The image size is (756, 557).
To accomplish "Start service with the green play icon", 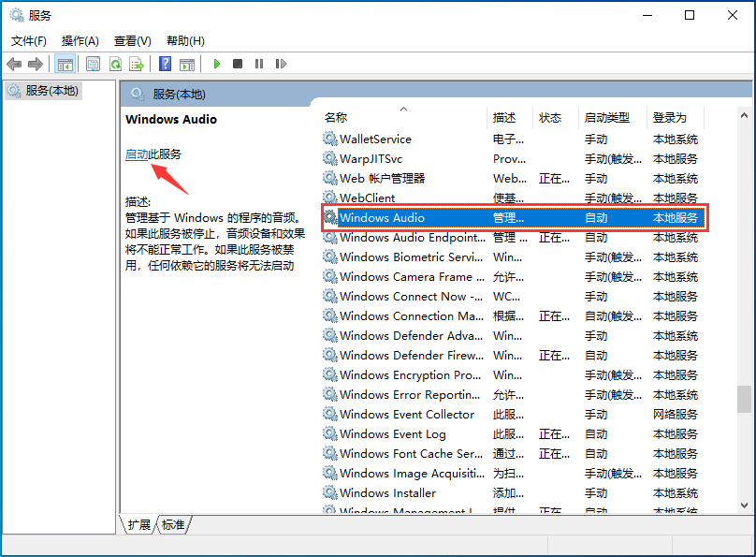I will point(217,64).
